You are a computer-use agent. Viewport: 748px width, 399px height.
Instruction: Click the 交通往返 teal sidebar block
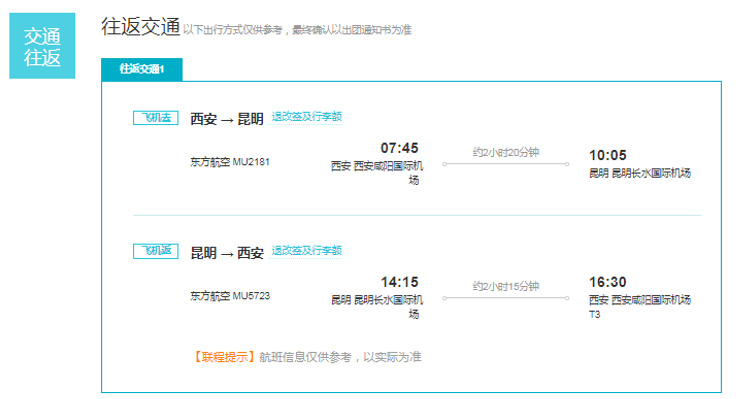tap(42, 46)
